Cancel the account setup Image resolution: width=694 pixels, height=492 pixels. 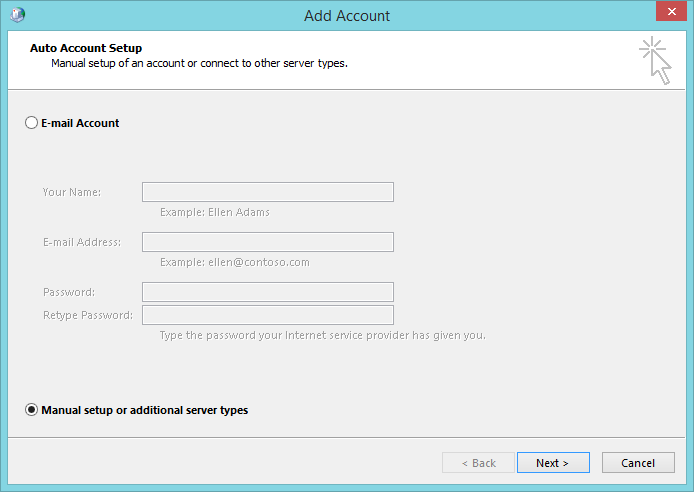[x=638, y=463]
